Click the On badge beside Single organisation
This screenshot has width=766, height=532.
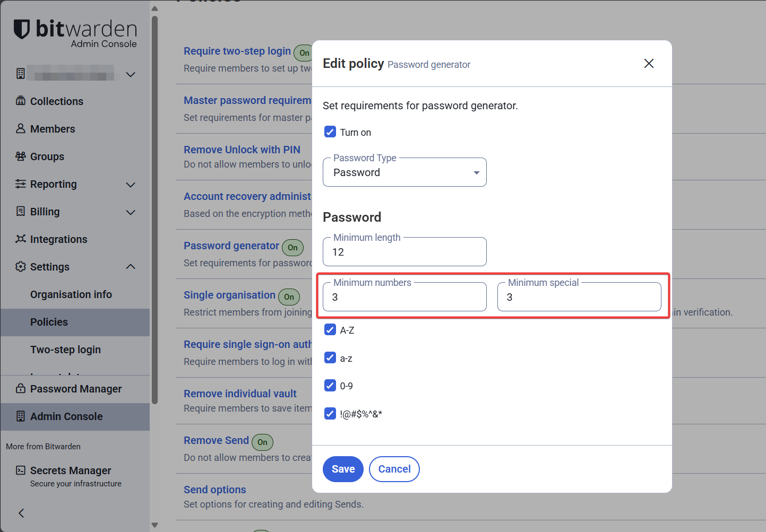[289, 297]
